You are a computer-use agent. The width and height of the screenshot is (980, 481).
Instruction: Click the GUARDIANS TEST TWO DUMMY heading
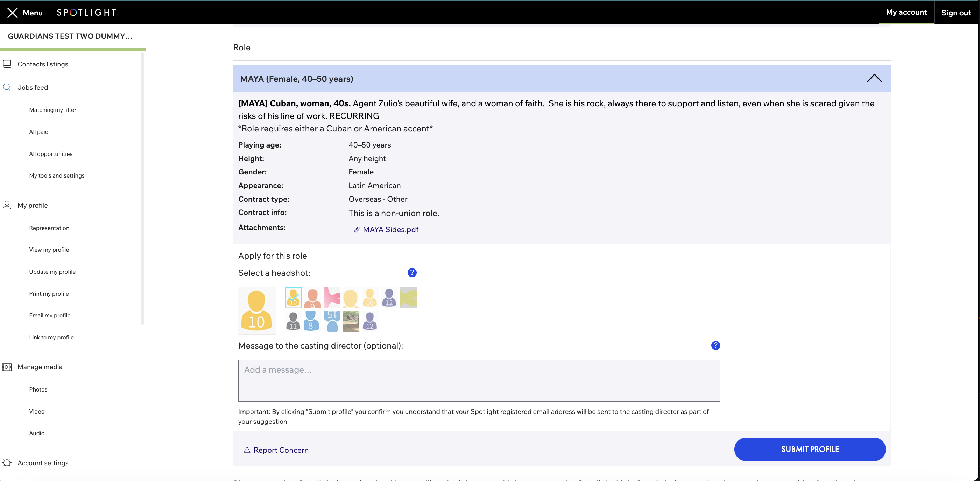click(70, 36)
